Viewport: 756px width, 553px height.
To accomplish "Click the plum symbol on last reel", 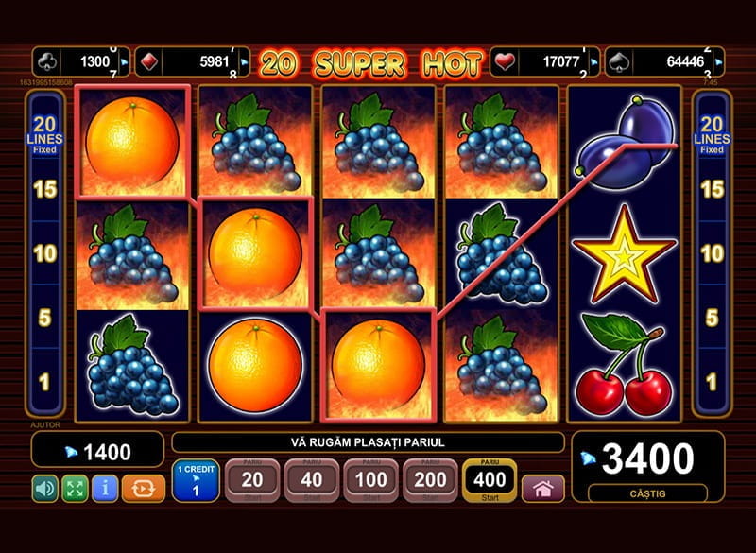I will 625,143.
